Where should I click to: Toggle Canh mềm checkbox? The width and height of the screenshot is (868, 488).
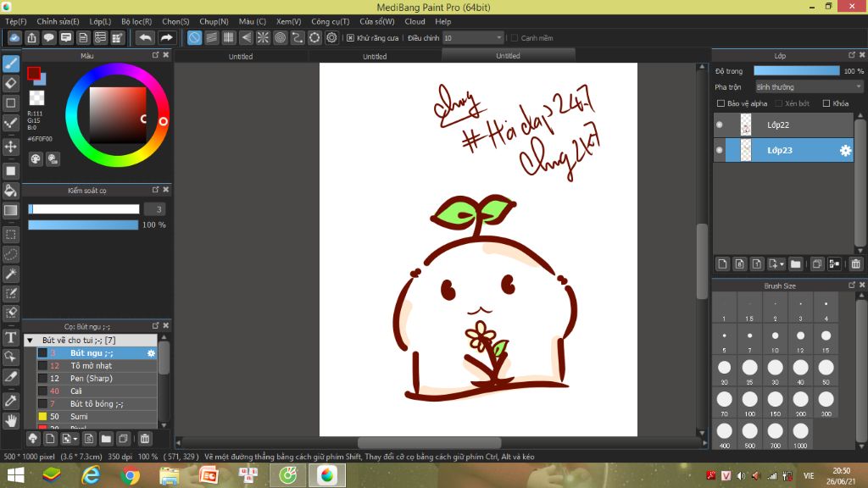point(515,38)
